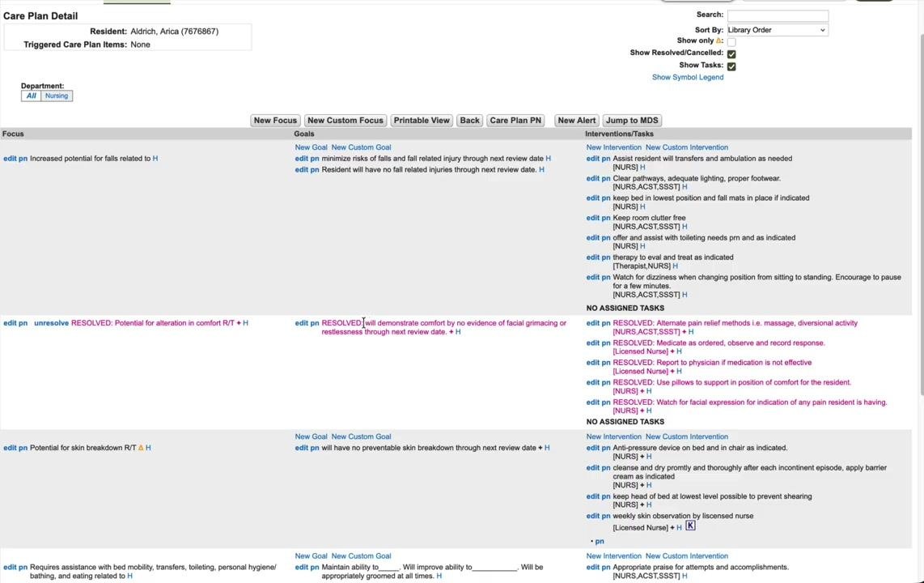The height and width of the screenshot is (583, 924).
Task: Uncheck the Show Tasks checkbox
Action: click(731, 66)
